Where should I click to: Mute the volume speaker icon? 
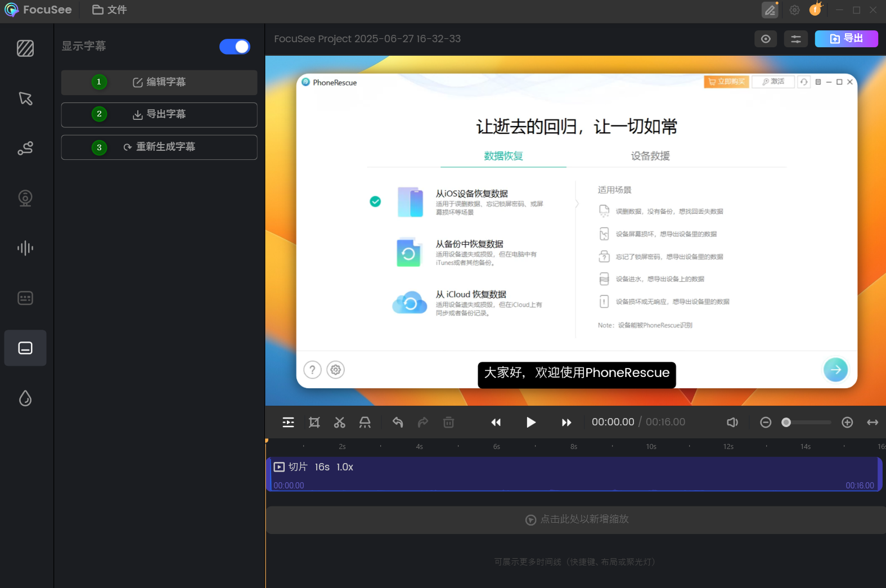pyautogui.click(x=732, y=423)
